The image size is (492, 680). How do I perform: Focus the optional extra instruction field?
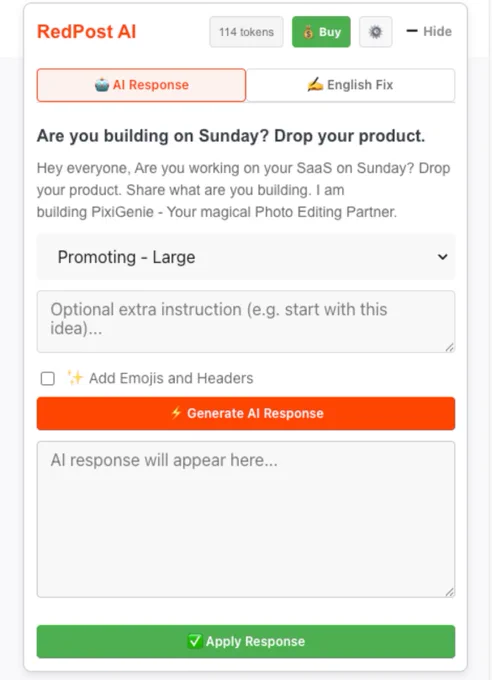(246, 321)
